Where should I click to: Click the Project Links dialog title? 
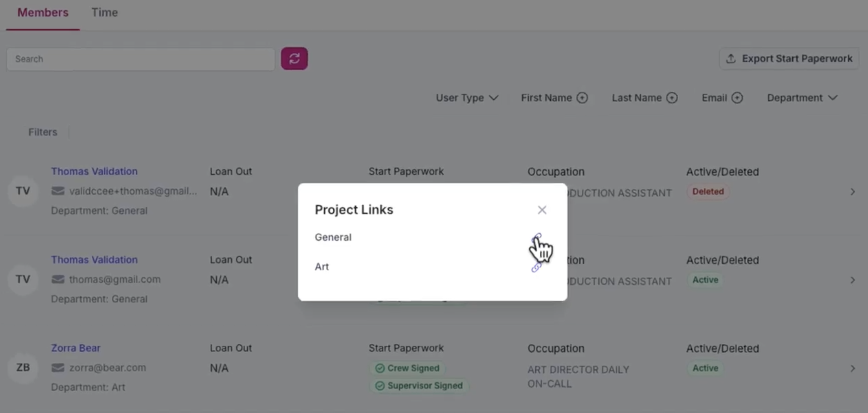pos(354,210)
